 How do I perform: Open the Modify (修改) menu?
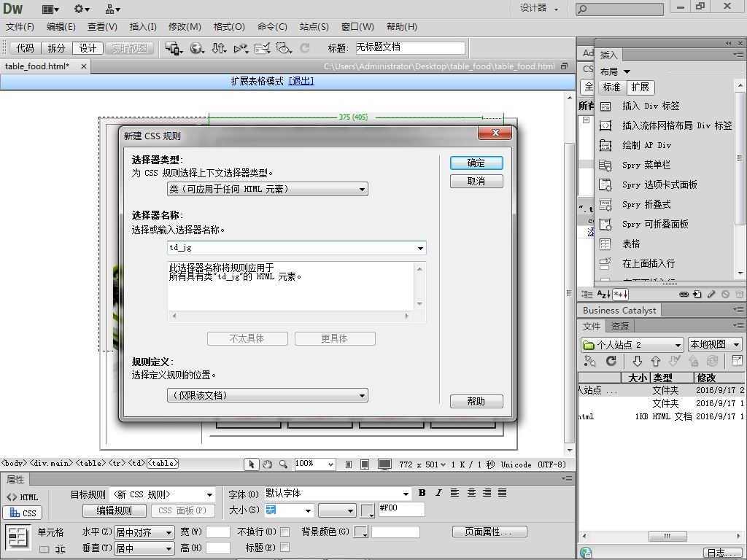point(185,27)
